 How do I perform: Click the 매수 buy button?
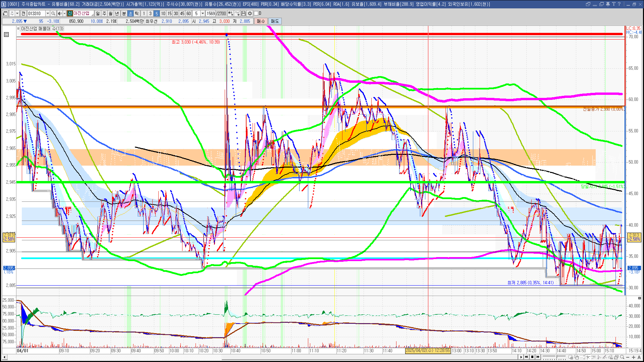[261, 21]
